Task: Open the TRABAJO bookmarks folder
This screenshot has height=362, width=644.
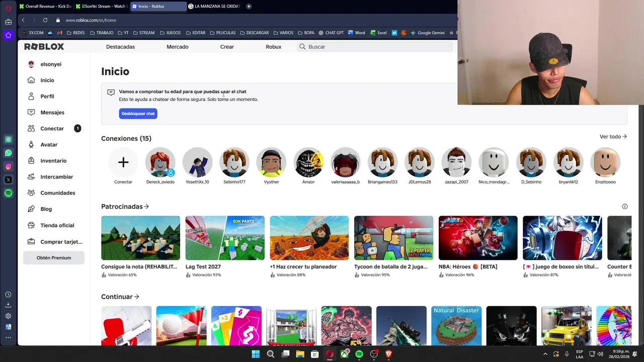Action: (x=102, y=33)
